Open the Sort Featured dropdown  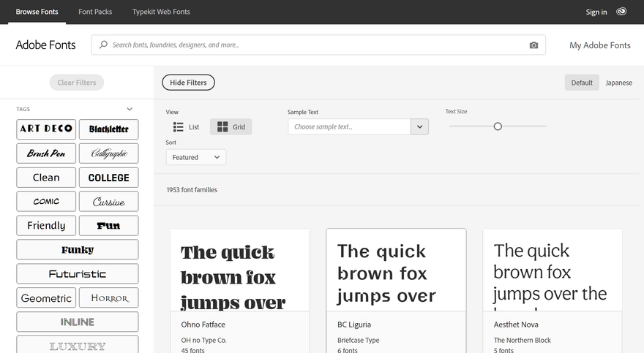(x=196, y=157)
